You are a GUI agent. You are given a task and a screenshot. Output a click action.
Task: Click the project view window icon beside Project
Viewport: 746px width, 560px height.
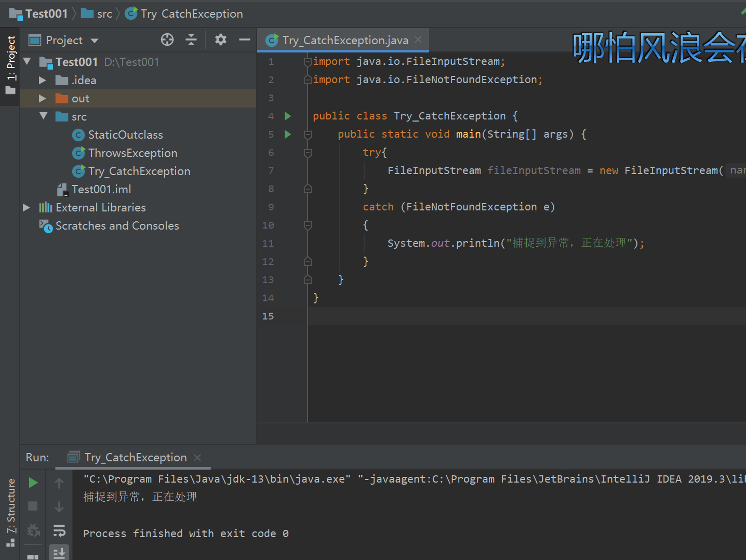pos(35,40)
